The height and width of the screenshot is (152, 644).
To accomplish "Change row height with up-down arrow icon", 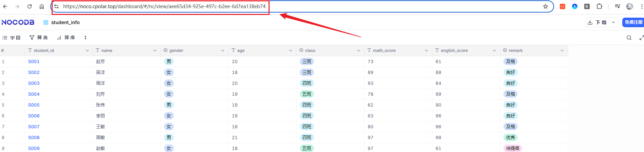I will pyautogui.click(x=85, y=38).
